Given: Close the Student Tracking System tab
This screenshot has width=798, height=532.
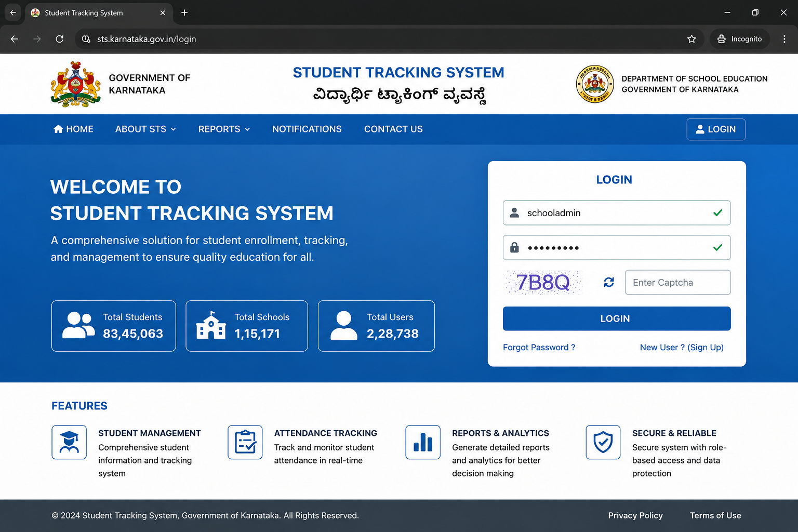Looking at the screenshot, I should click(x=163, y=12).
